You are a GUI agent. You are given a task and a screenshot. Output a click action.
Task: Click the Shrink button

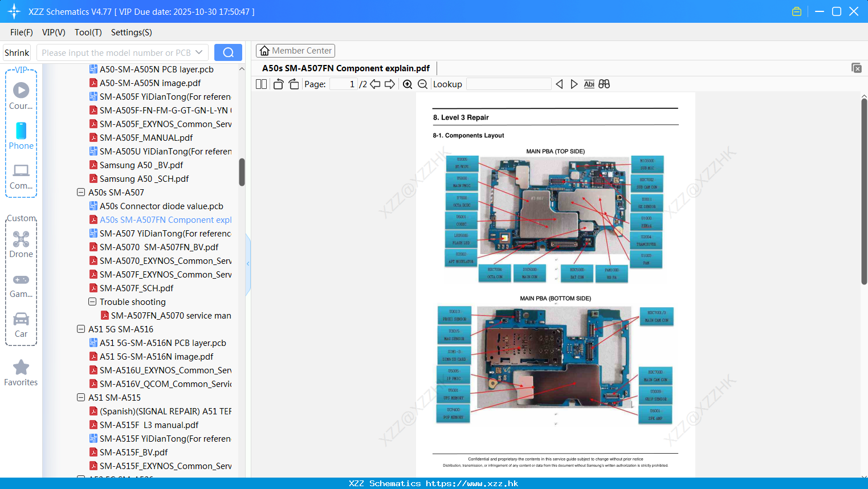coord(17,52)
